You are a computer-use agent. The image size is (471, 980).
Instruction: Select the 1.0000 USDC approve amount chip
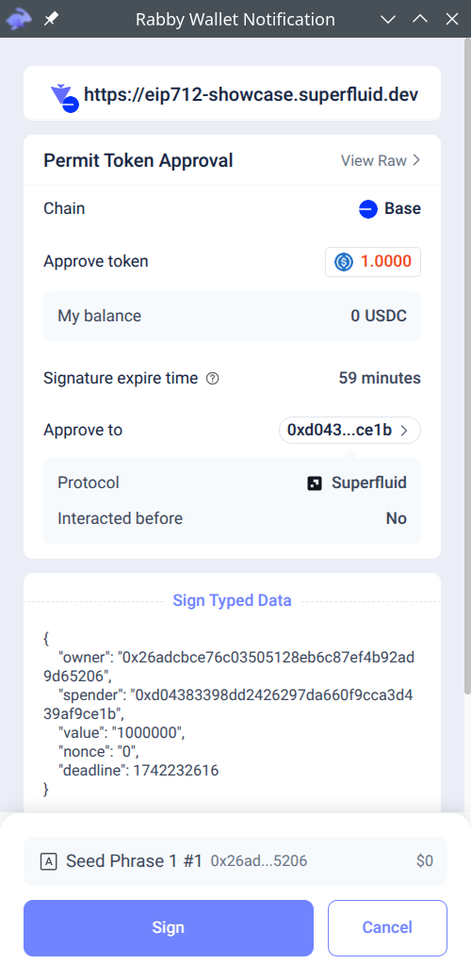click(373, 261)
